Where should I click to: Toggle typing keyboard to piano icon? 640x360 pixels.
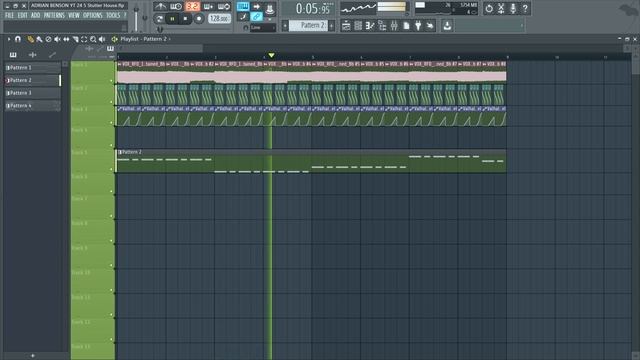[x=243, y=7]
